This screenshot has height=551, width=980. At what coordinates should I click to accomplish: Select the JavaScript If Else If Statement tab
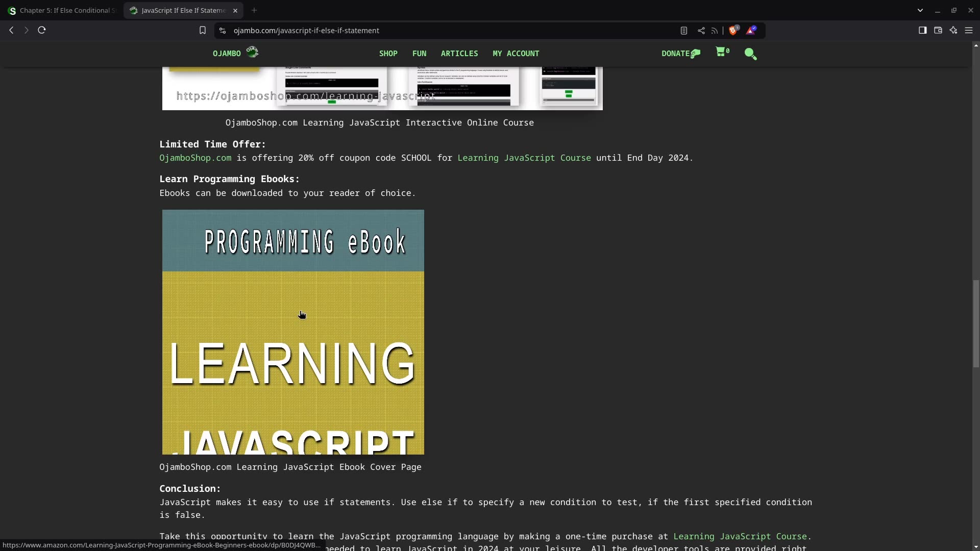tap(183, 10)
